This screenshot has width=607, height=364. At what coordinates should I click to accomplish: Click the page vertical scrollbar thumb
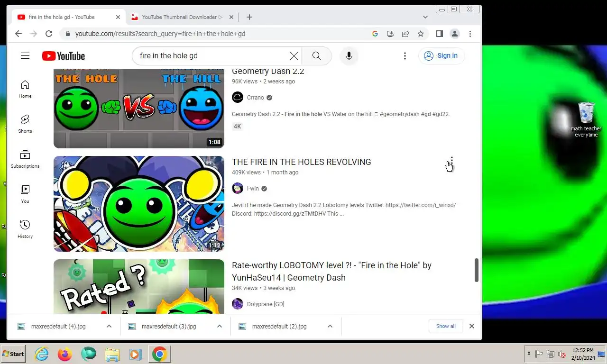click(477, 270)
